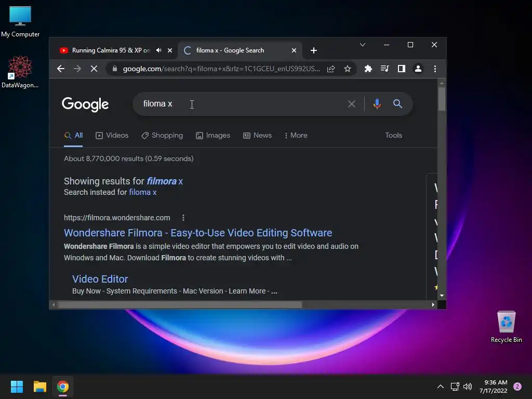Click the scrollbar up arrow

442,83
